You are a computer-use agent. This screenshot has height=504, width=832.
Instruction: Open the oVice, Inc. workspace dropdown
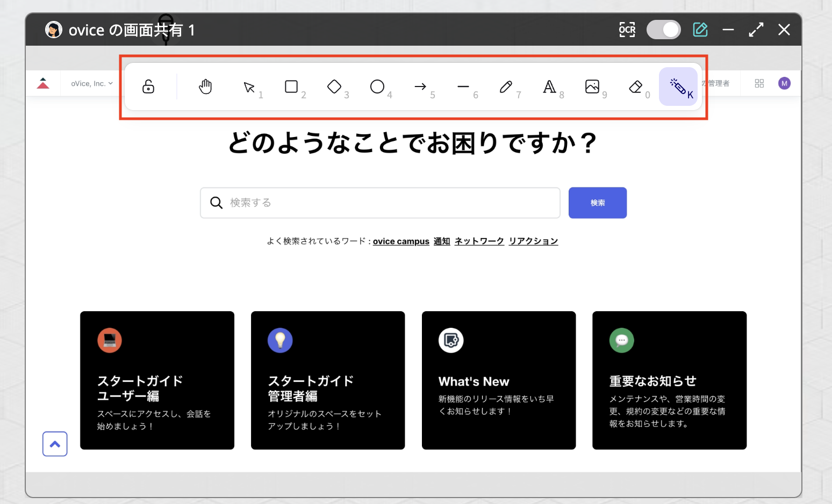[x=90, y=83]
